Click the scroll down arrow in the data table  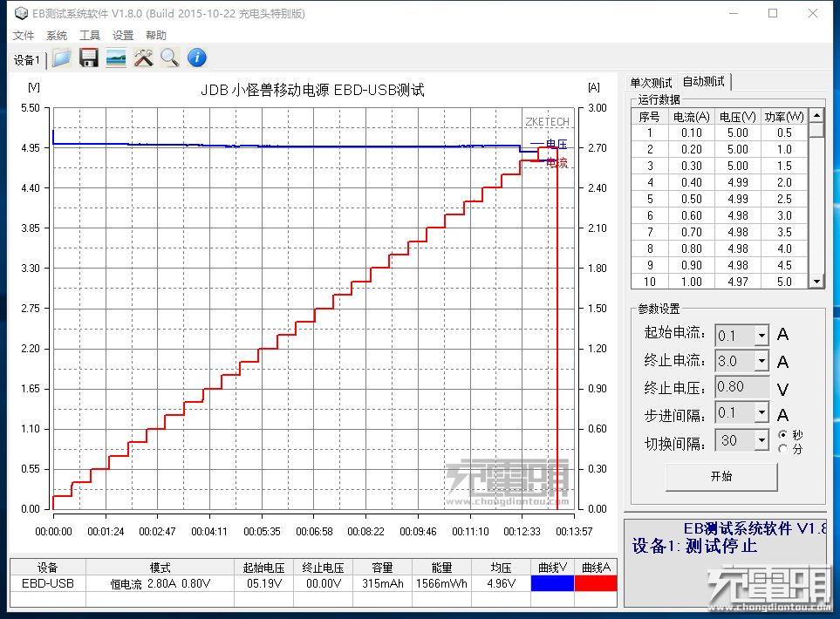coord(816,281)
